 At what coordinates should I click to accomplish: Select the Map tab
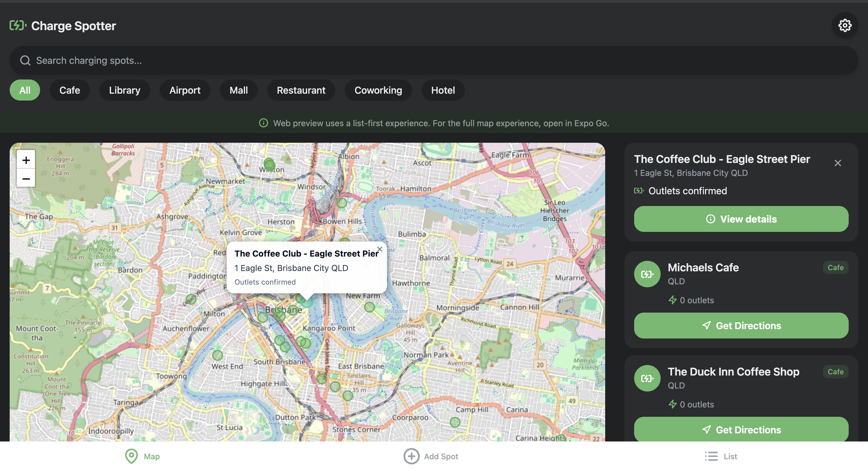pyautogui.click(x=142, y=456)
